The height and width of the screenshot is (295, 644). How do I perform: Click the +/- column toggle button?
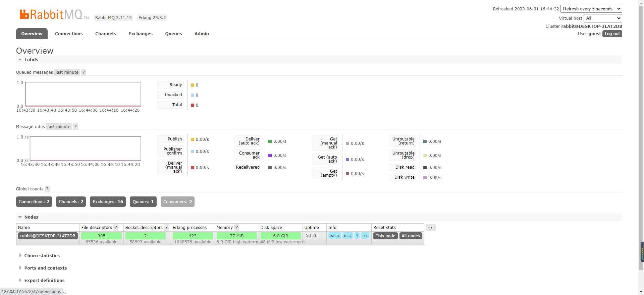coord(431,228)
